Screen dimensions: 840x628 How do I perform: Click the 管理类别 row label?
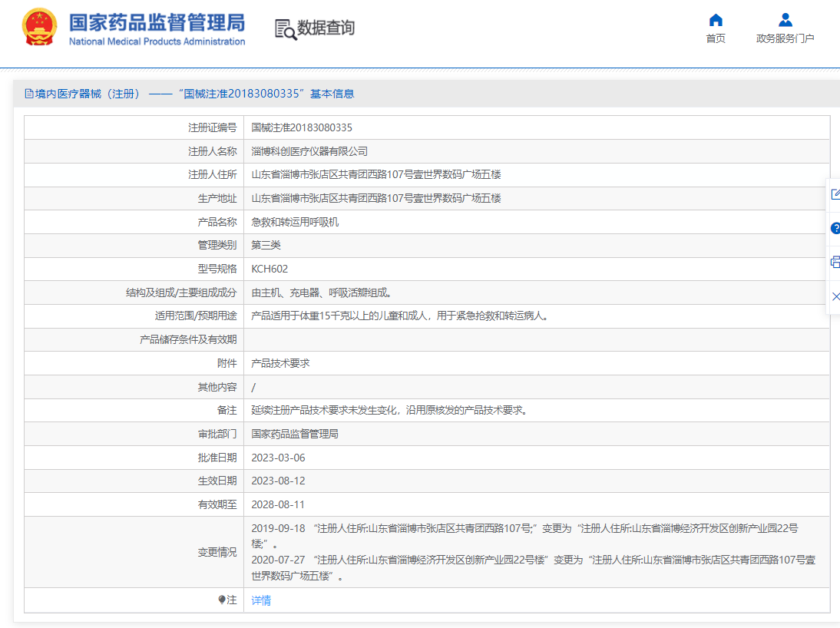(x=217, y=245)
